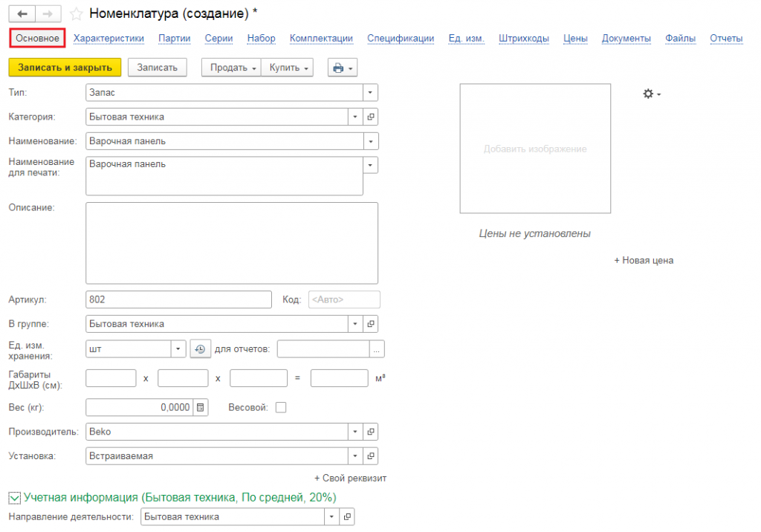Image resolution: width=761 pixels, height=532 pixels.
Task: Expand the Ед. изм. хранения dropdown arrow
Action: tap(178, 349)
